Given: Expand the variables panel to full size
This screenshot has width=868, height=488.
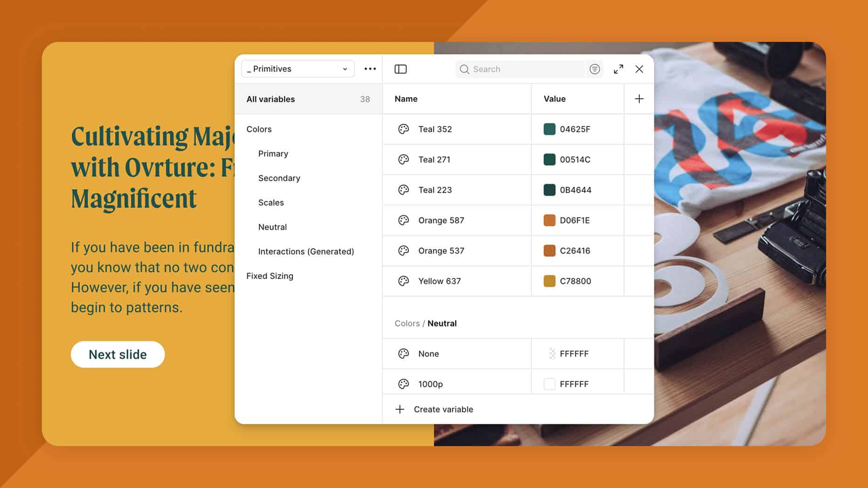Looking at the screenshot, I should point(618,69).
